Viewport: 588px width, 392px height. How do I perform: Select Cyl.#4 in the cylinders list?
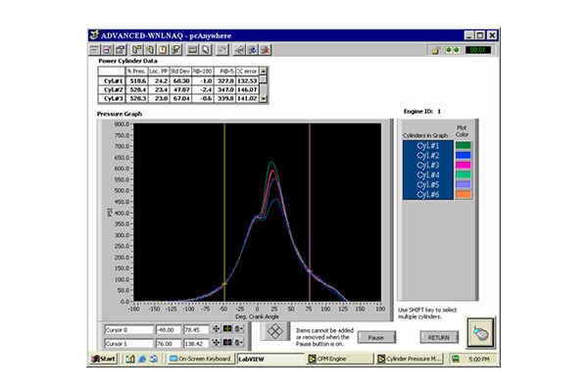[428, 174]
